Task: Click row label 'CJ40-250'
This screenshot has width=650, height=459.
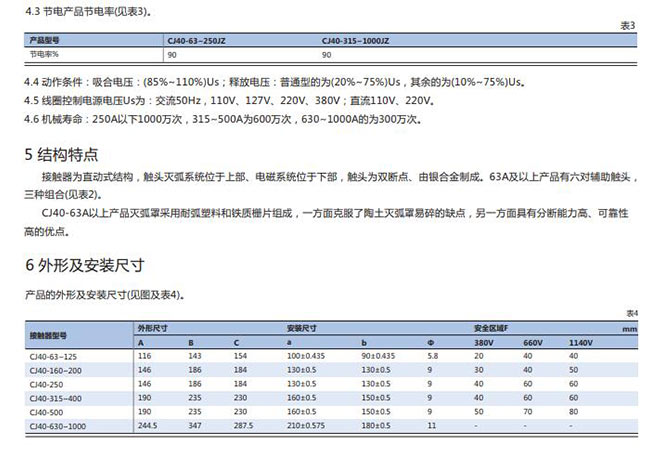Action: click(46, 384)
